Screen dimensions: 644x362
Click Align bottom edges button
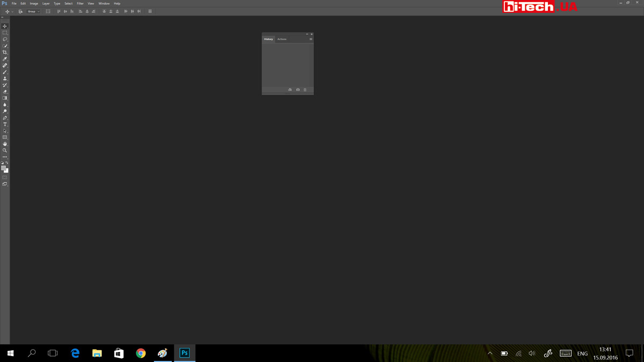[72, 11]
